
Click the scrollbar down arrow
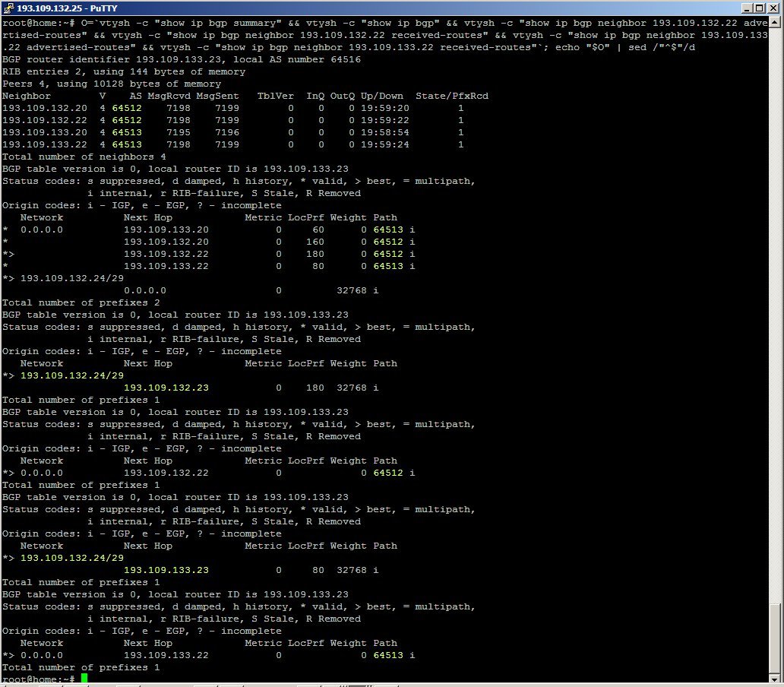coord(774,678)
